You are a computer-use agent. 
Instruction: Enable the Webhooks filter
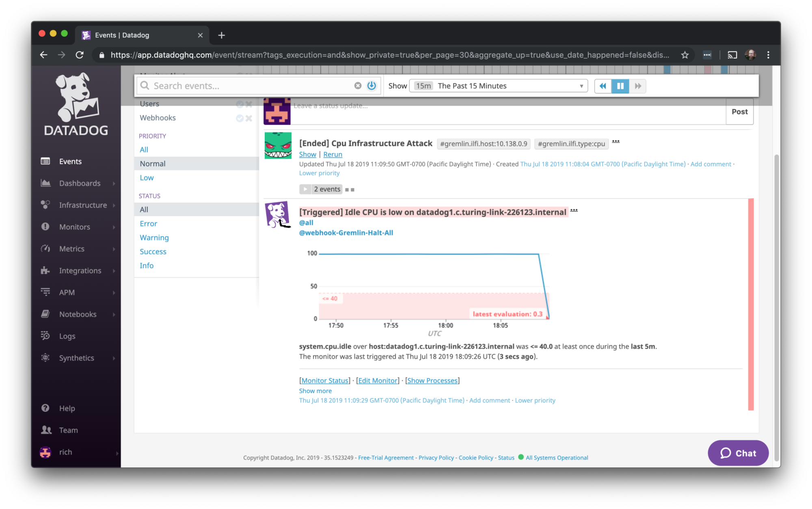coord(240,118)
